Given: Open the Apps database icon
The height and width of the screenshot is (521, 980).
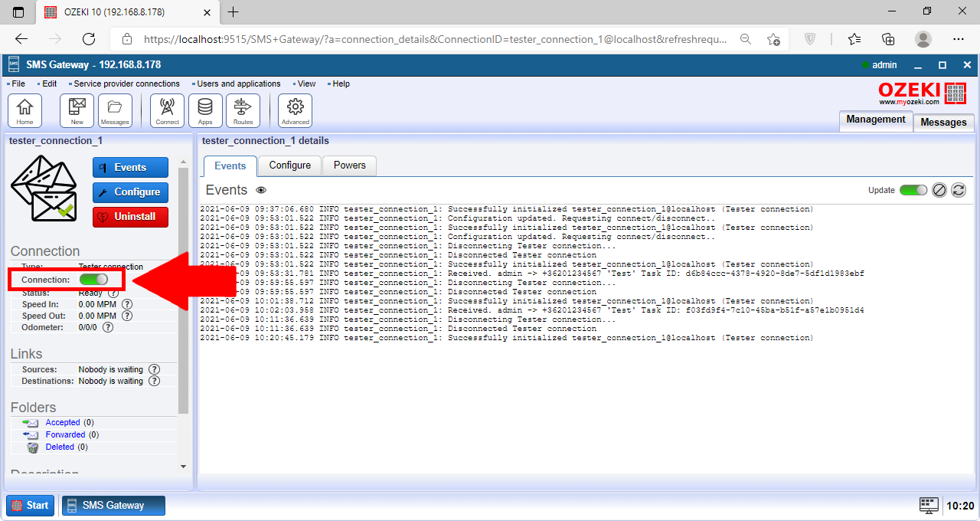Looking at the screenshot, I should 205,110.
